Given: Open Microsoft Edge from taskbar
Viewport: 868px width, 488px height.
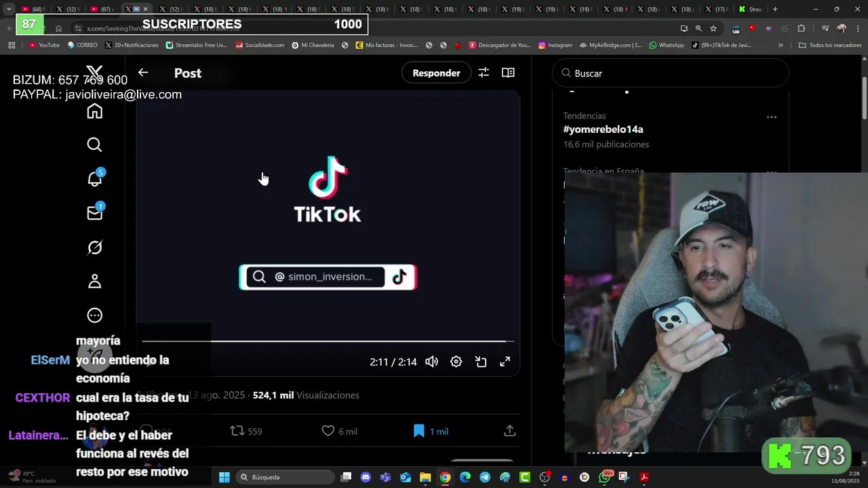Looking at the screenshot, I should click(x=465, y=477).
